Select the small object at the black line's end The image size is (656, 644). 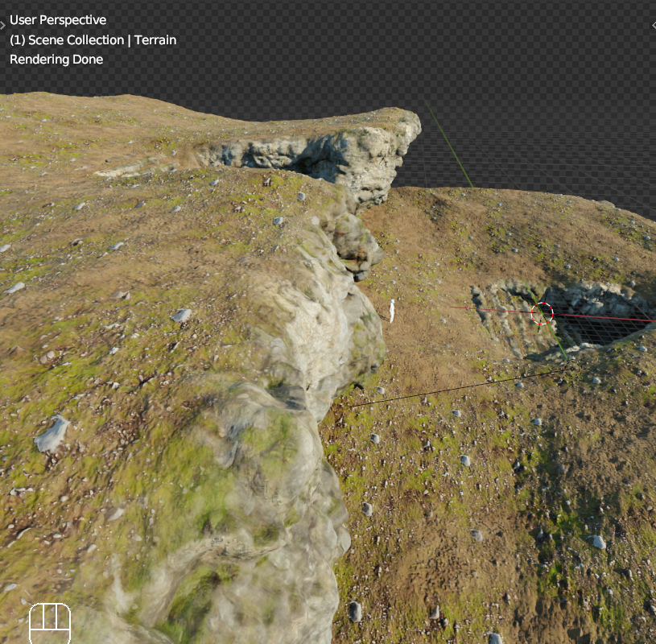click(x=571, y=369)
